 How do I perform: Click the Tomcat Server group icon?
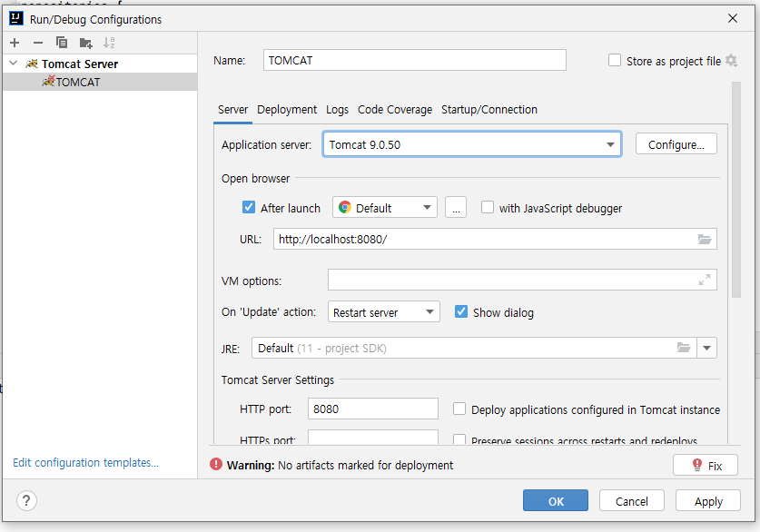32,64
